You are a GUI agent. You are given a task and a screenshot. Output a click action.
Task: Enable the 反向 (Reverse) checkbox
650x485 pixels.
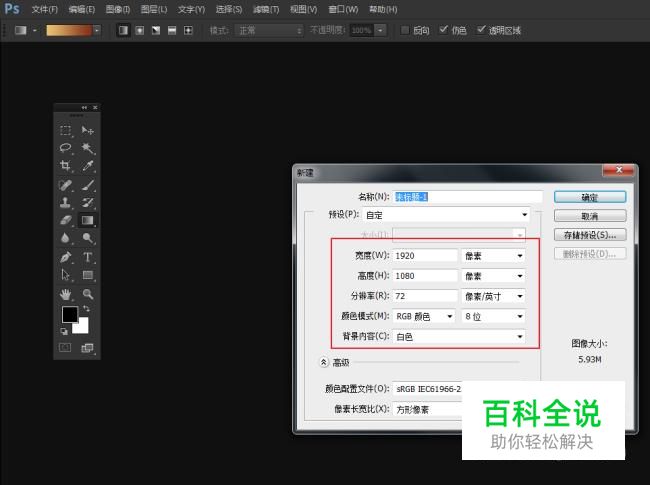[x=405, y=30]
